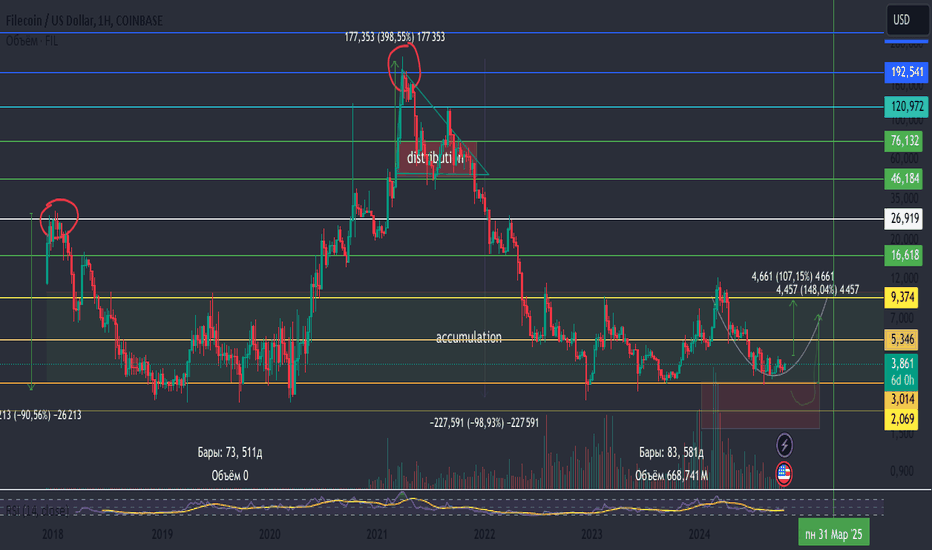The height and width of the screenshot is (550, 932).
Task: Click the Бары: 83, 581д label
Action: tap(671, 452)
